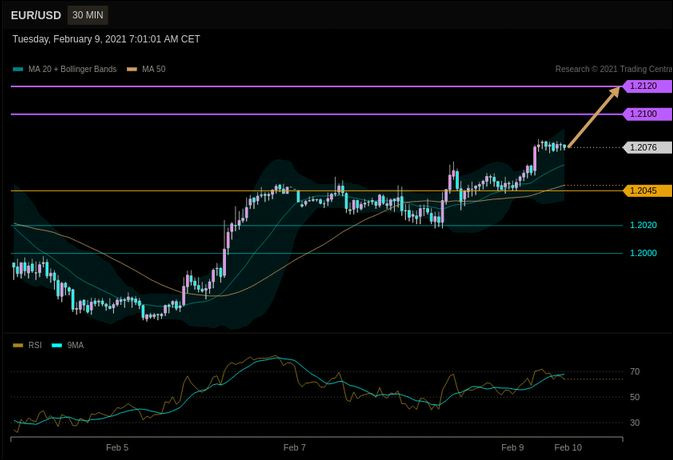This screenshot has width=673, height=460.
Task: Click the 1.2100 resistance price tag
Action: [x=647, y=114]
